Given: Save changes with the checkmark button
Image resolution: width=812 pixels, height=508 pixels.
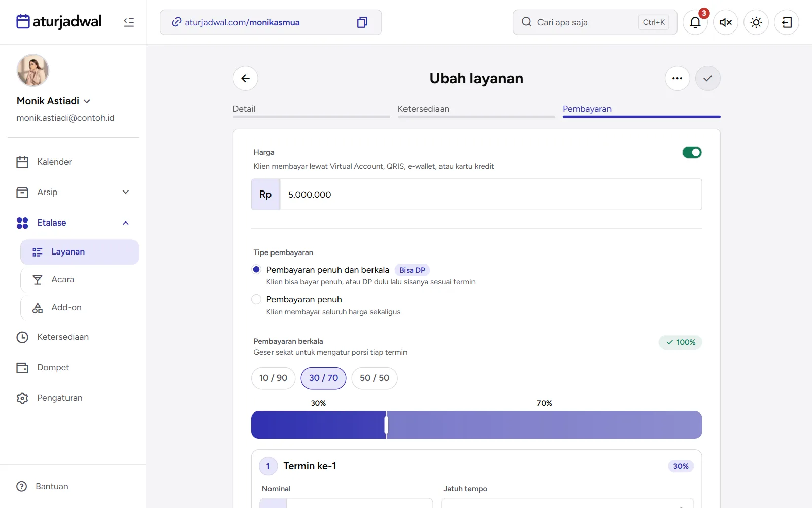Looking at the screenshot, I should (708, 78).
